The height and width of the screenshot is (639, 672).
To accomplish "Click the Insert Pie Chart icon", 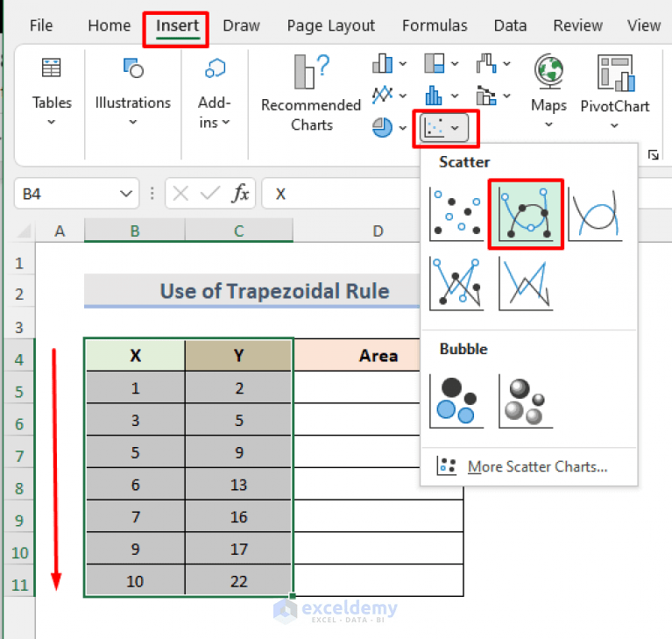I will (382, 127).
